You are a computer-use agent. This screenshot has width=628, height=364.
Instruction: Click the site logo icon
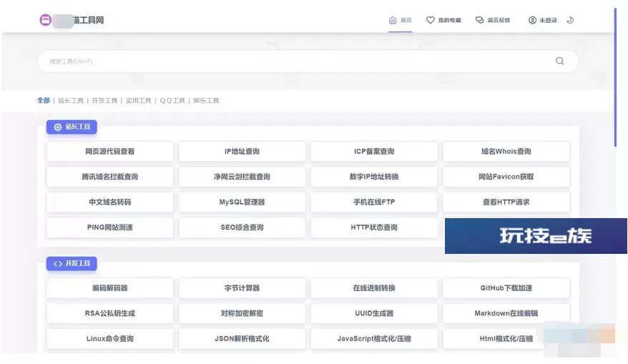coord(46,20)
